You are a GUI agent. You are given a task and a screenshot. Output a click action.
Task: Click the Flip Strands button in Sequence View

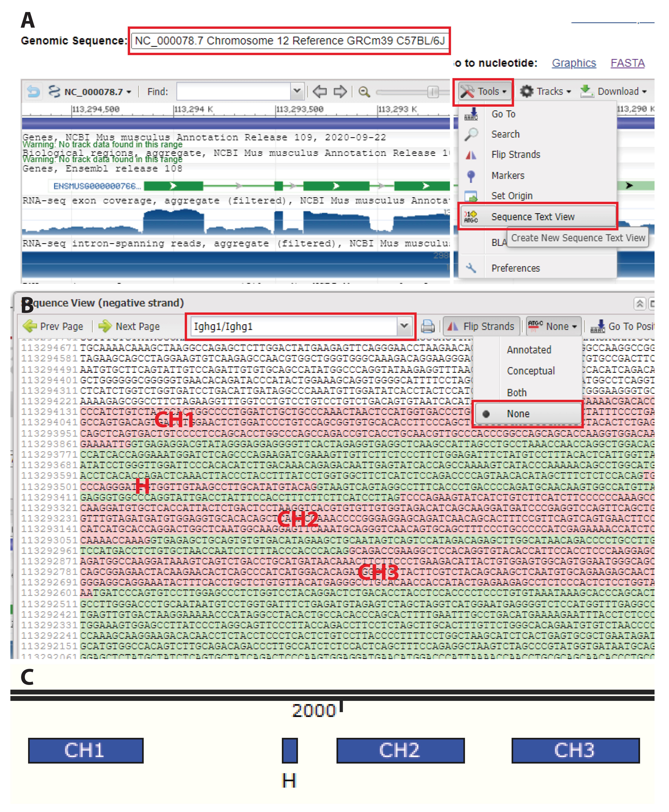(481, 326)
